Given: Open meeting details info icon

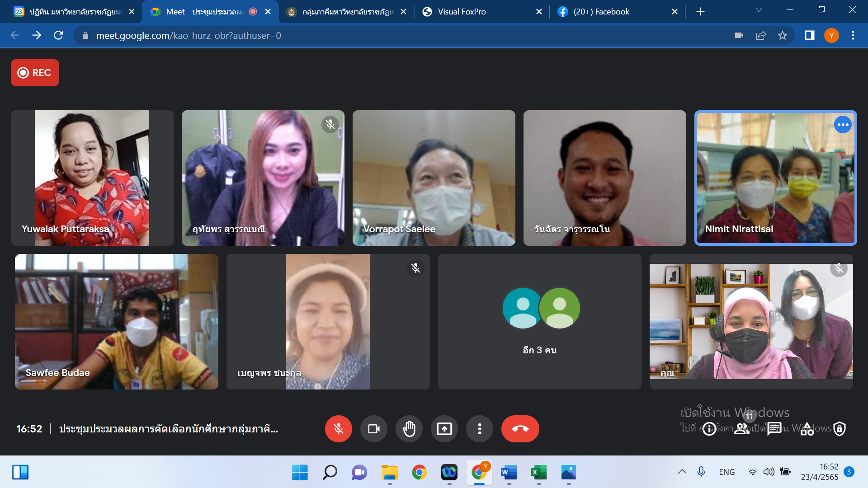Looking at the screenshot, I should click(709, 428).
